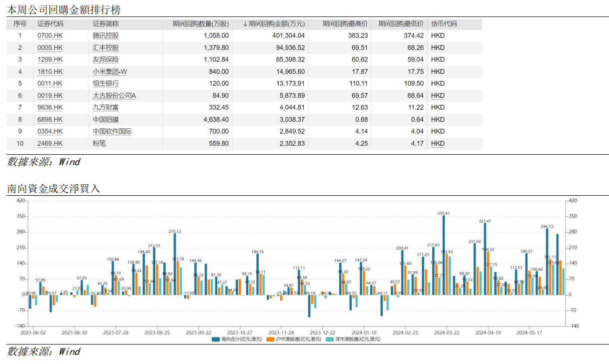Follow the 1299.HK security code link

click(50, 59)
